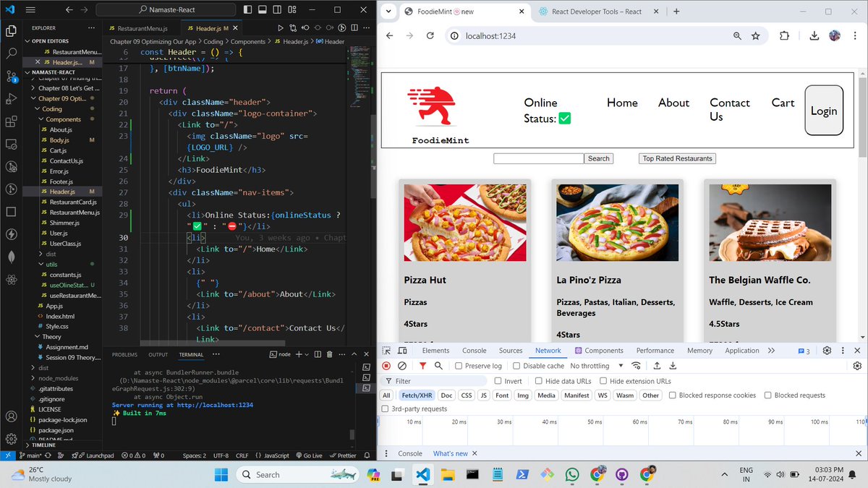Select the Source Control icon

pyautogui.click(x=10, y=77)
